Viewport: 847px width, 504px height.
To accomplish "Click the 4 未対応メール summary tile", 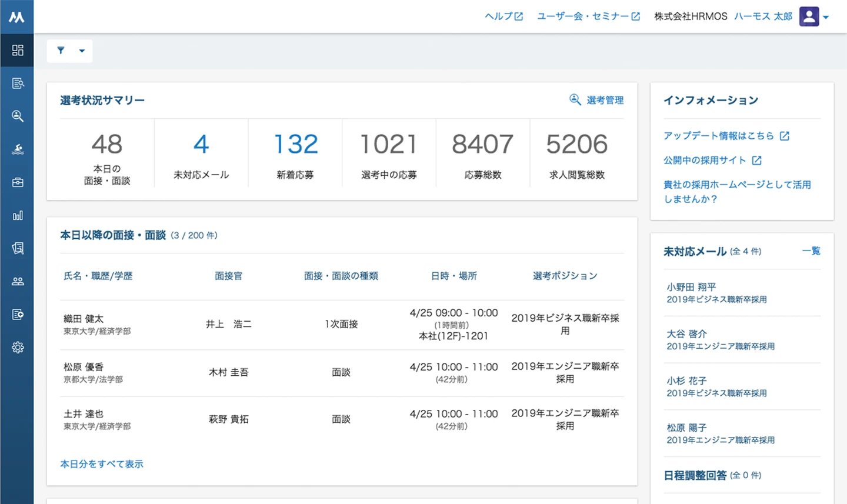I will [x=201, y=153].
